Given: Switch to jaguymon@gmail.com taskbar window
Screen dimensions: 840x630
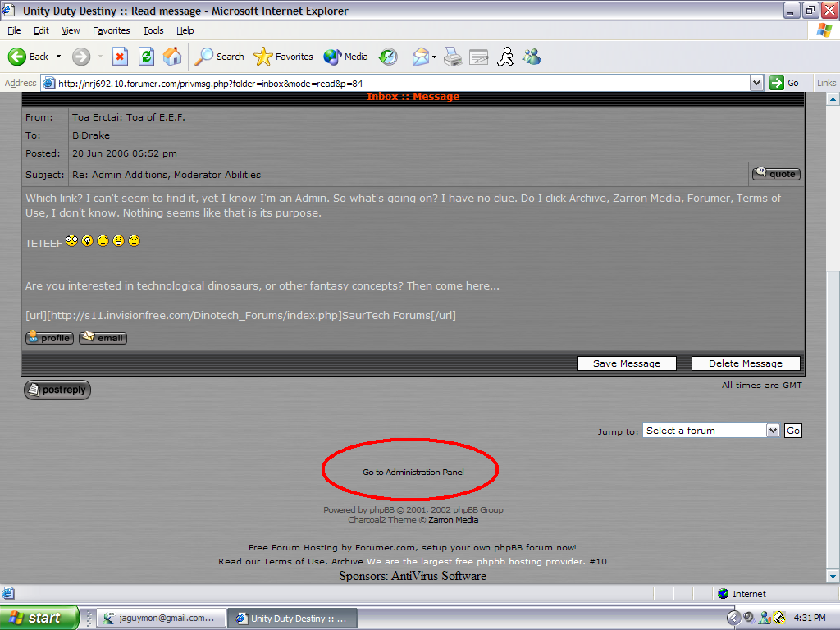Looking at the screenshot, I should [160, 619].
